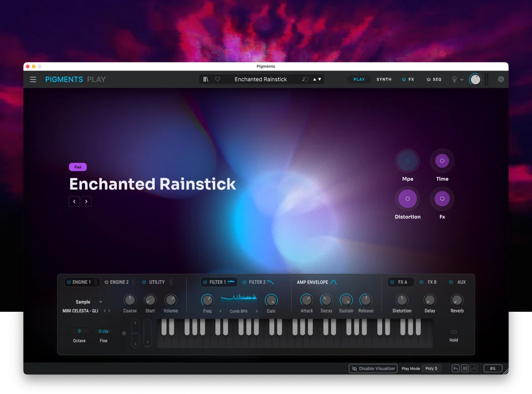Click the Mpe macro knob
The height and width of the screenshot is (394, 532).
pyautogui.click(x=407, y=161)
